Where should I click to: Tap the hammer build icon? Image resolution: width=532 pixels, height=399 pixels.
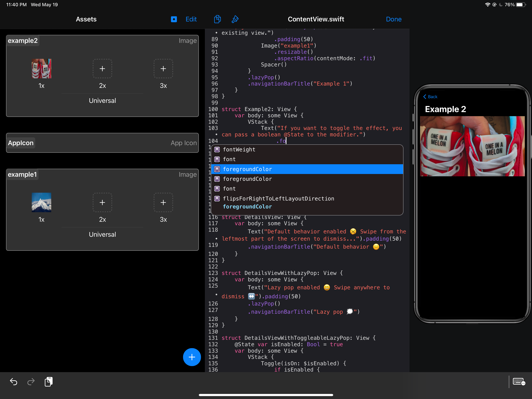(x=235, y=19)
